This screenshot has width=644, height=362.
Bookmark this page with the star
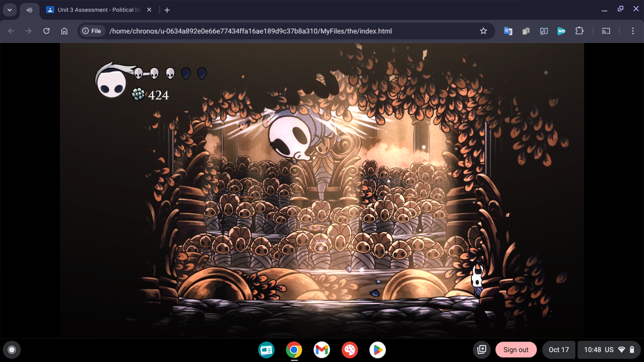pos(483,31)
